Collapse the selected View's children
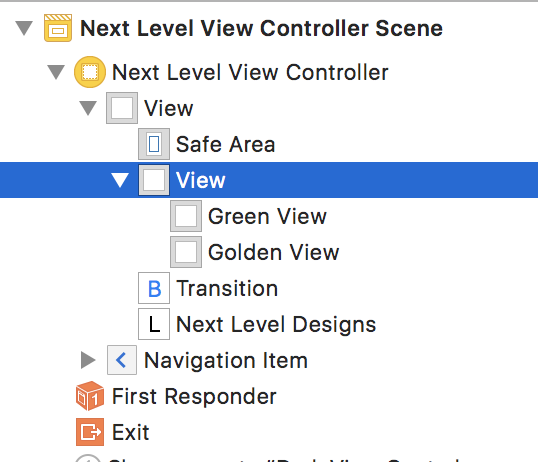This screenshot has width=538, height=462. point(120,180)
